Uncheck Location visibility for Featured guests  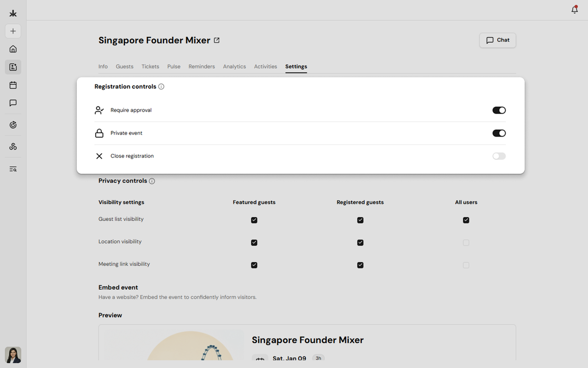coord(254,243)
